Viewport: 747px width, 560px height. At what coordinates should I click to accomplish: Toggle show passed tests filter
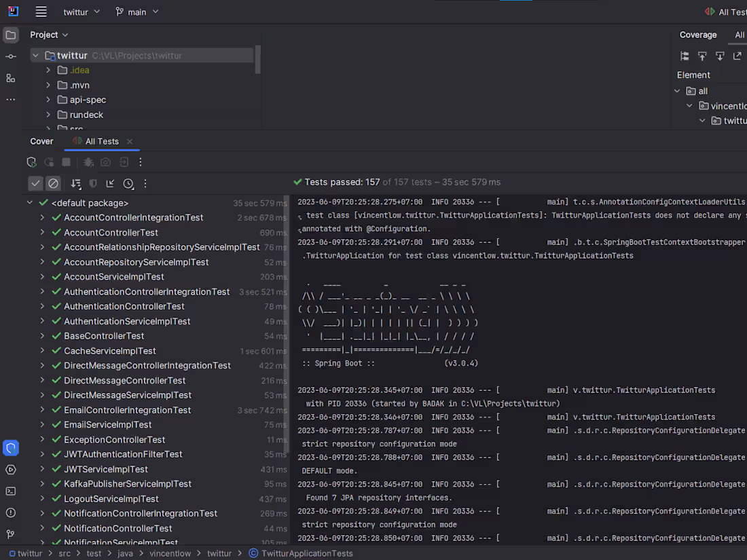pyautogui.click(x=36, y=183)
